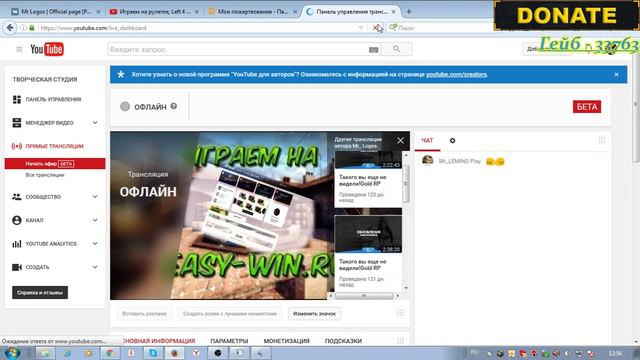Open Yandex browser from the taskbar
Screen dimensions: 640x360
196,353
